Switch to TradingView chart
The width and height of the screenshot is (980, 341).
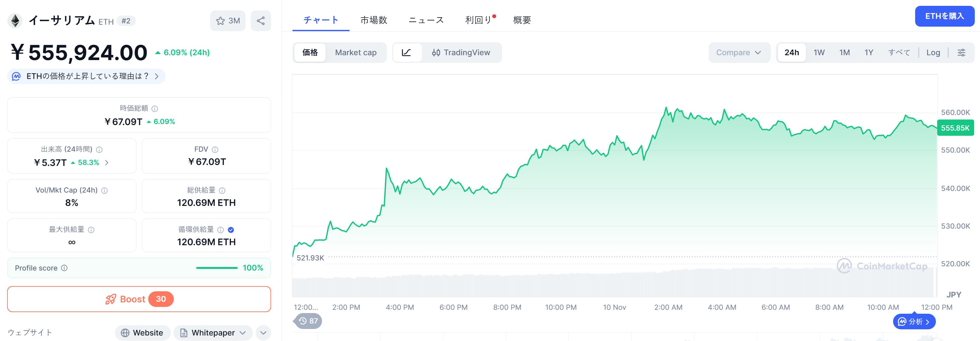461,53
